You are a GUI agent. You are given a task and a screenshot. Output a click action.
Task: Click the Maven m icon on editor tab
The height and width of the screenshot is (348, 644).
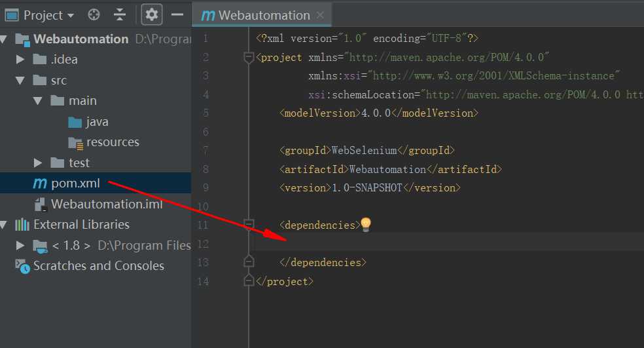[x=208, y=16]
